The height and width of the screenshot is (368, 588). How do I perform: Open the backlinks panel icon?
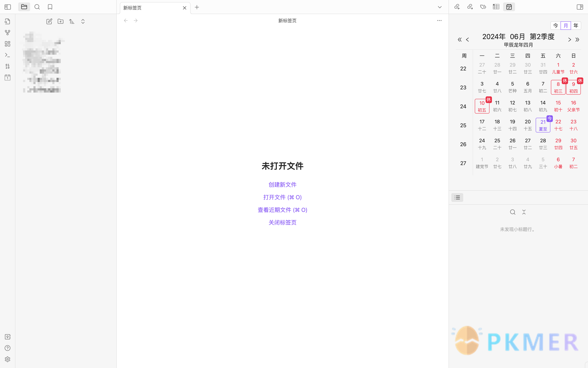pos(457,7)
